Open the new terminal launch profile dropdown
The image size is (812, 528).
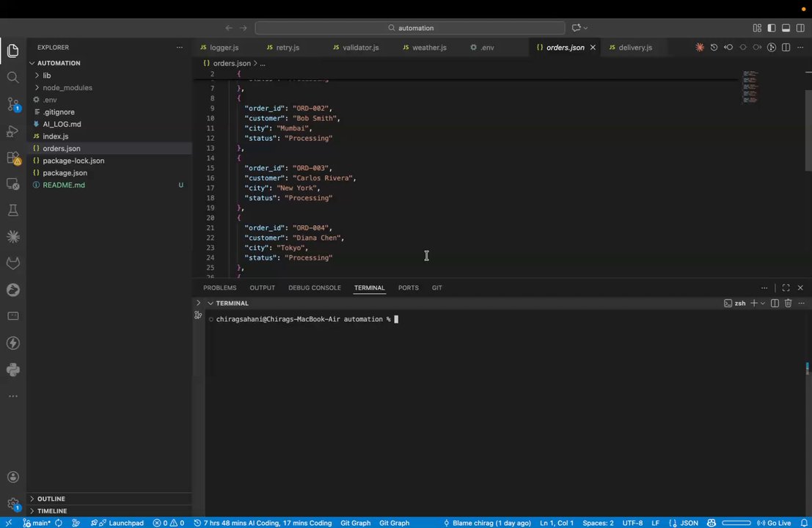pyautogui.click(x=763, y=303)
